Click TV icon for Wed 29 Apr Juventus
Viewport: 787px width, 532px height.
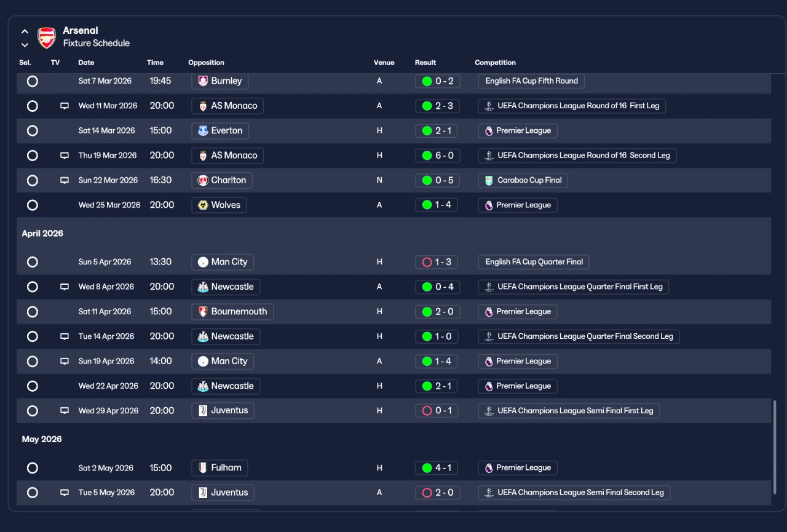point(64,411)
